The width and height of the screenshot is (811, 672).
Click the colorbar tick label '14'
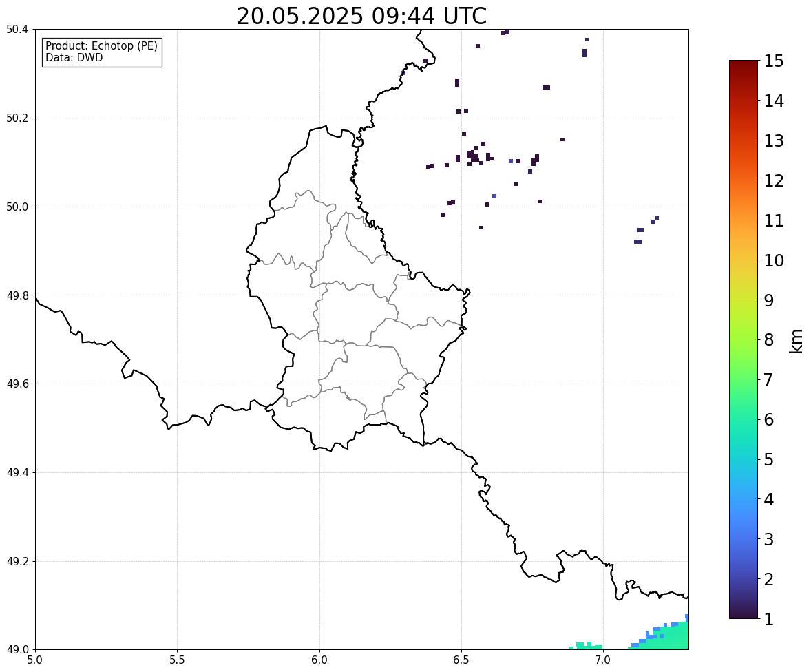(774, 101)
